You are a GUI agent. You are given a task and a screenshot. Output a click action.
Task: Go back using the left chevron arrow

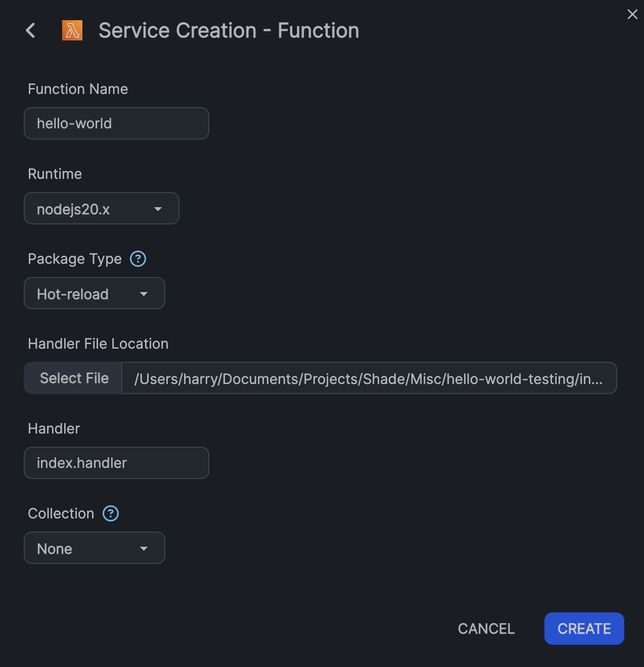coord(31,30)
